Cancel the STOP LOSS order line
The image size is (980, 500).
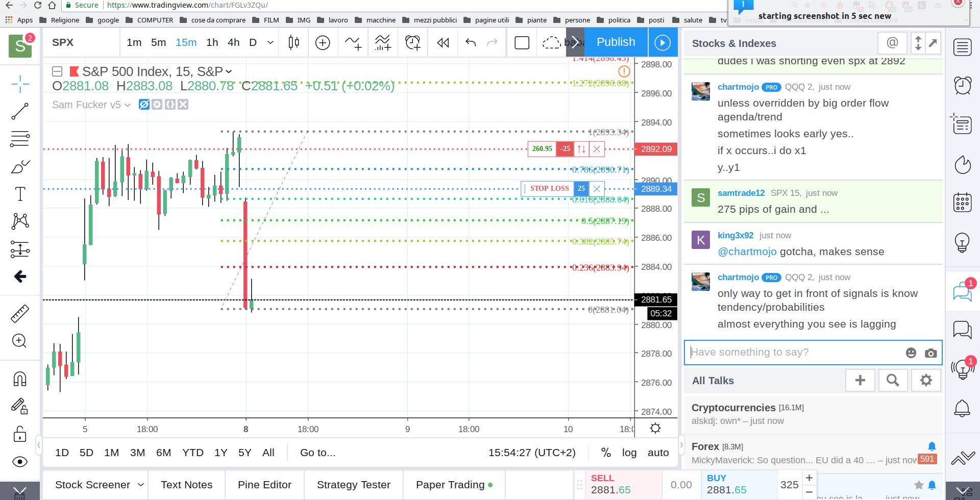pyautogui.click(x=597, y=189)
